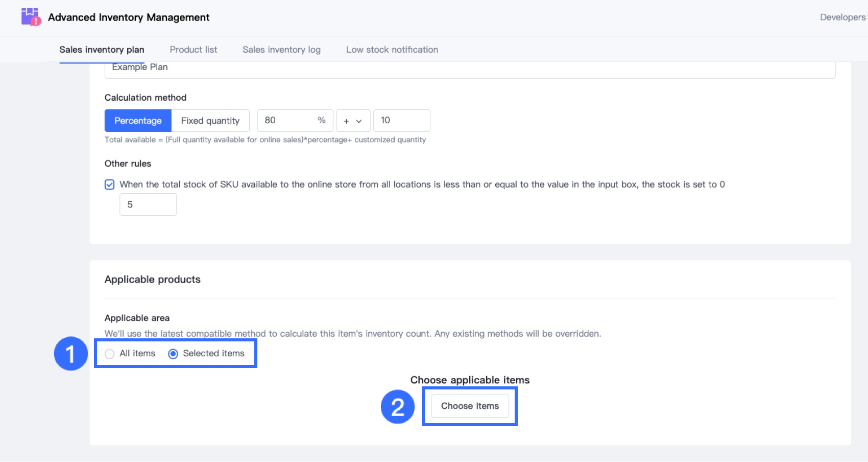Choose the Selected items radio option

pos(173,354)
